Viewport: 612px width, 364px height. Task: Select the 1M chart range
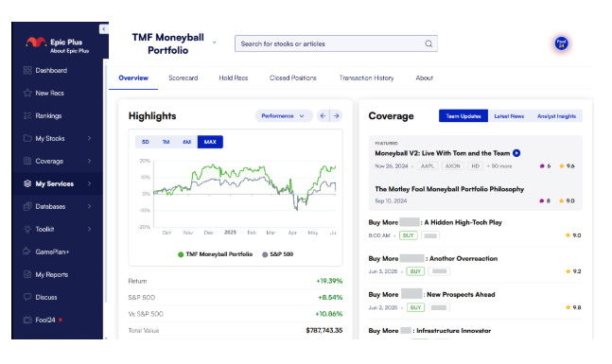(166, 142)
